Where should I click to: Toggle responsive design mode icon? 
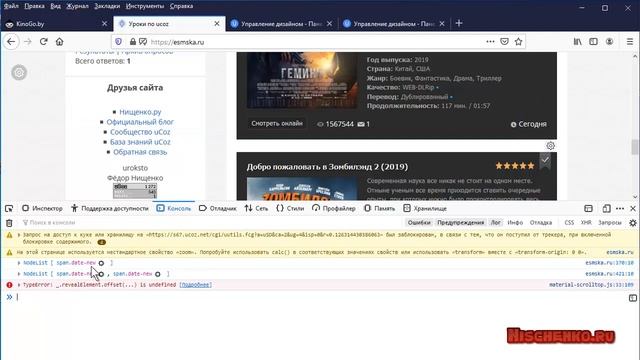[607, 209]
